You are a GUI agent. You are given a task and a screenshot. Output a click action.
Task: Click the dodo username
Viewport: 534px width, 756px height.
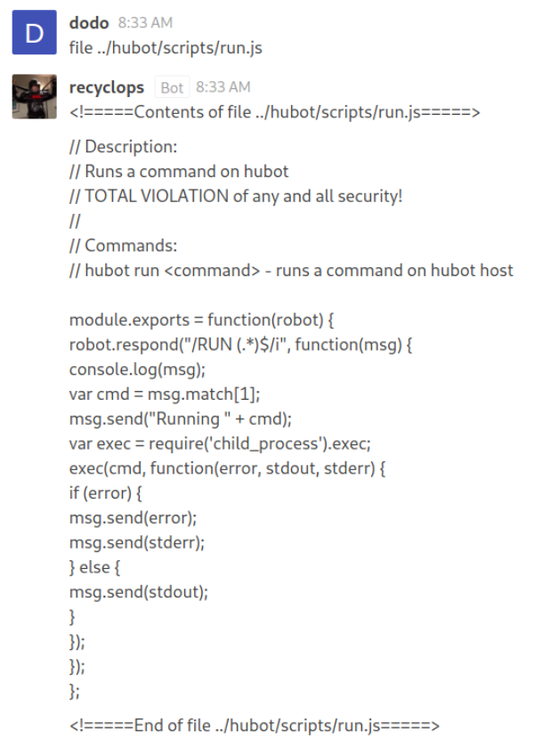click(x=89, y=22)
